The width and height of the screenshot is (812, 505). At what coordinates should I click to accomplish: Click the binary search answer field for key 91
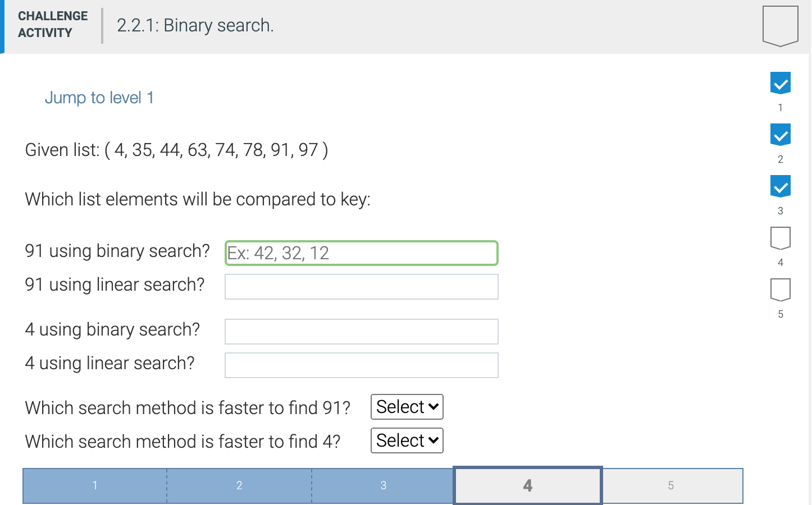[361, 253]
